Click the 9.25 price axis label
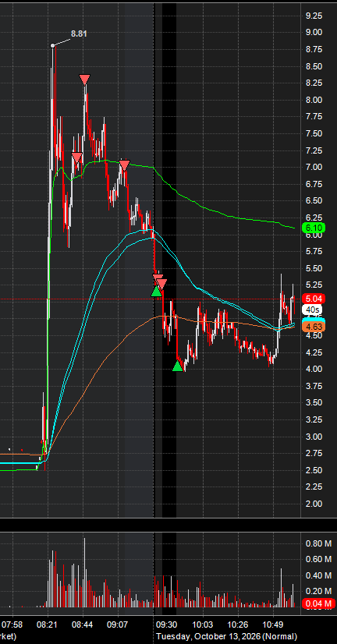337x644 pixels. [314, 16]
